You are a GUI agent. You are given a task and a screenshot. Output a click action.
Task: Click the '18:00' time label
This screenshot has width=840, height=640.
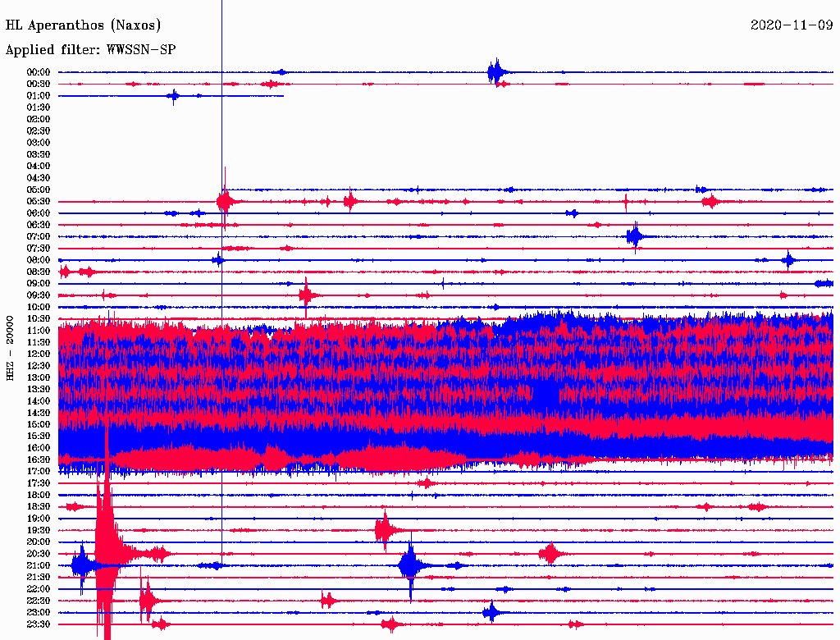pos(39,496)
